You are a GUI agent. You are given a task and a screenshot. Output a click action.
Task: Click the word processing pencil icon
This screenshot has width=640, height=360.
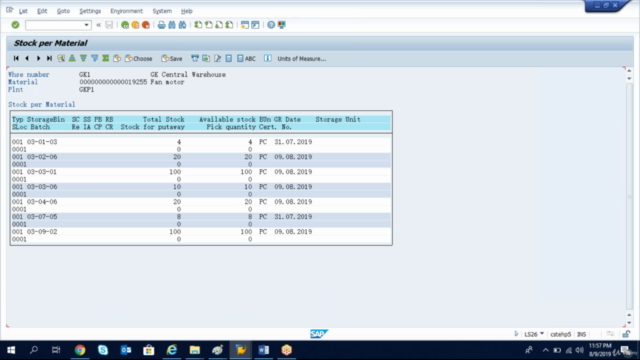[218, 58]
